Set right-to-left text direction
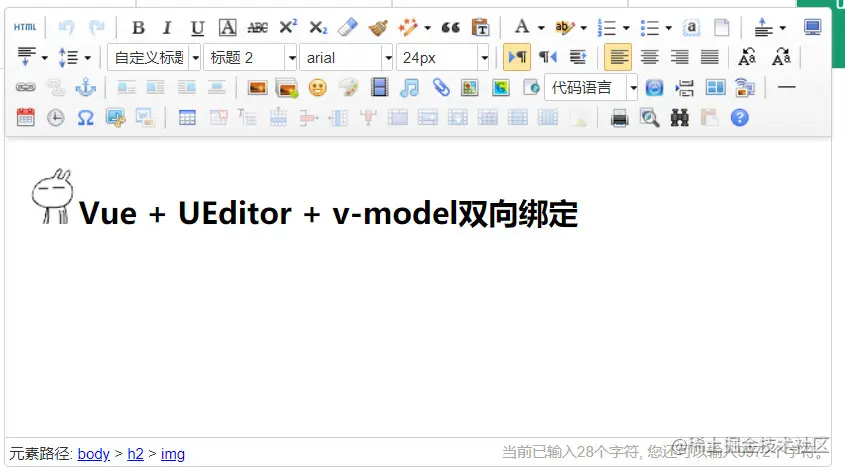845x471 pixels. click(548, 57)
